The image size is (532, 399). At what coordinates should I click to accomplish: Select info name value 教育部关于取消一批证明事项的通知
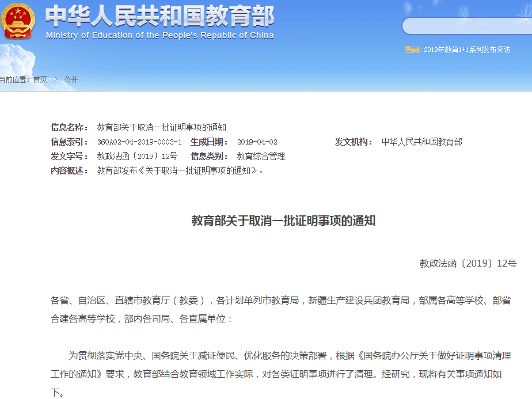(161, 128)
